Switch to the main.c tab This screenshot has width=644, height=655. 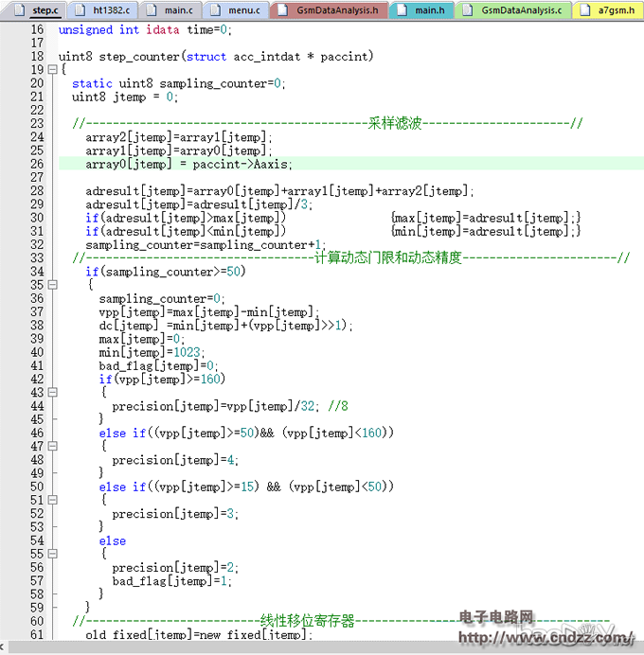177,10
